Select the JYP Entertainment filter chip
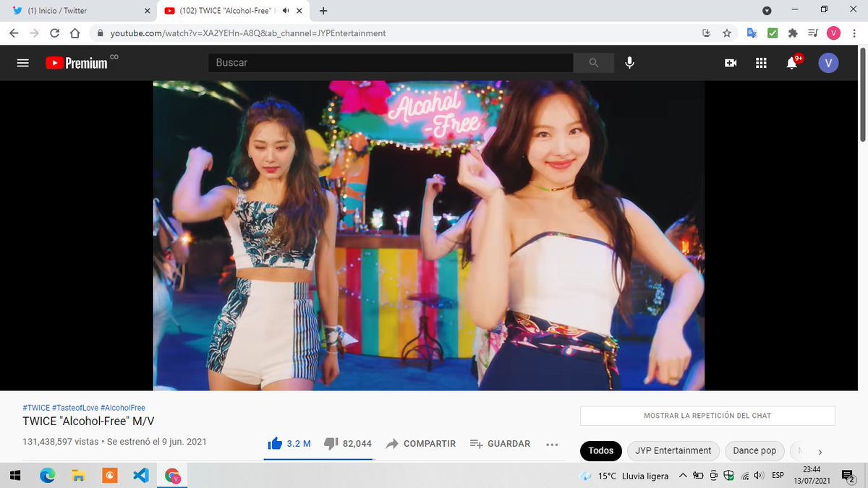868x488 pixels. (673, 450)
